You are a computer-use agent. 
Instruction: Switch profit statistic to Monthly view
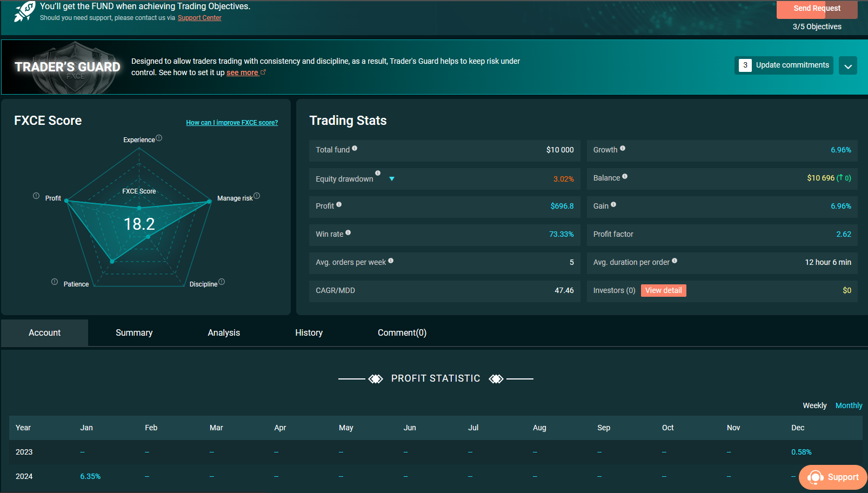point(849,405)
